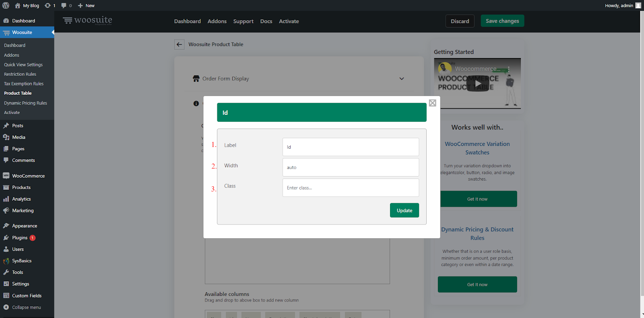Open Dashboard tab in woosuite header
This screenshot has width=644, height=318.
pos(187,21)
